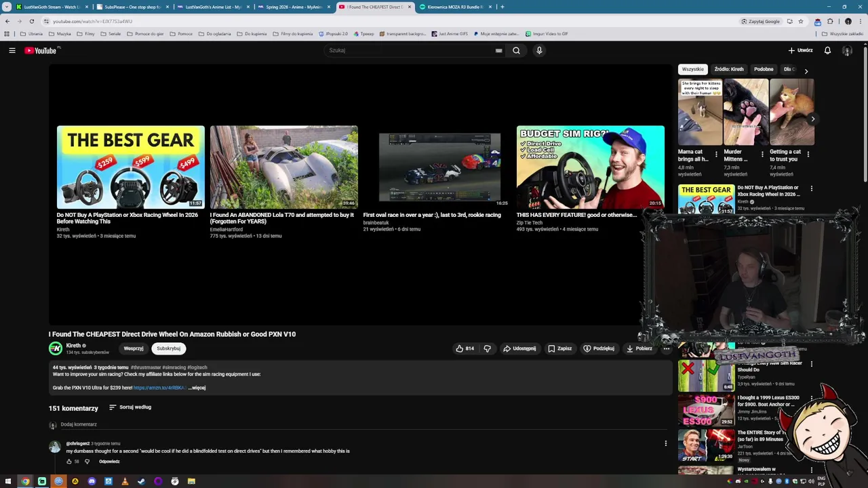Expand description with '...więcej'

click(x=197, y=388)
